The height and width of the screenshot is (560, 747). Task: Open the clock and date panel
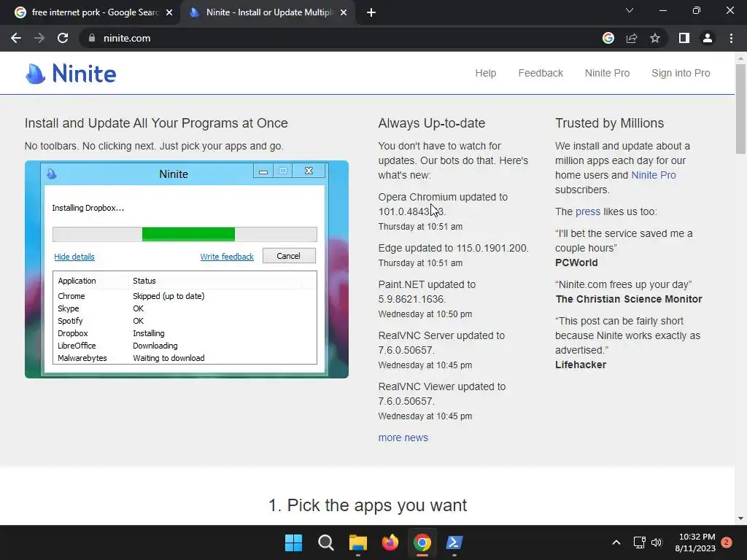tap(695, 542)
